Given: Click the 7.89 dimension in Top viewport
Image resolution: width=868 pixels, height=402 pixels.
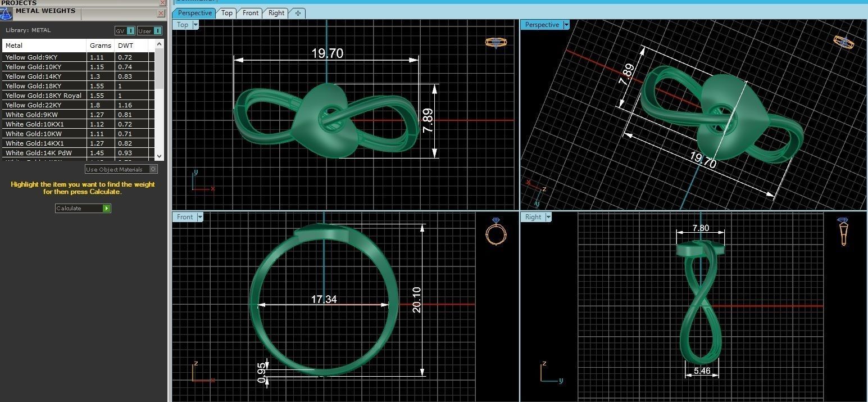Looking at the screenshot, I should pyautogui.click(x=428, y=120).
